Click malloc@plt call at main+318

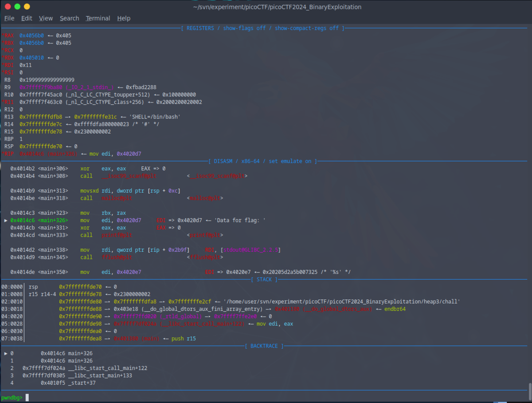(x=116, y=198)
